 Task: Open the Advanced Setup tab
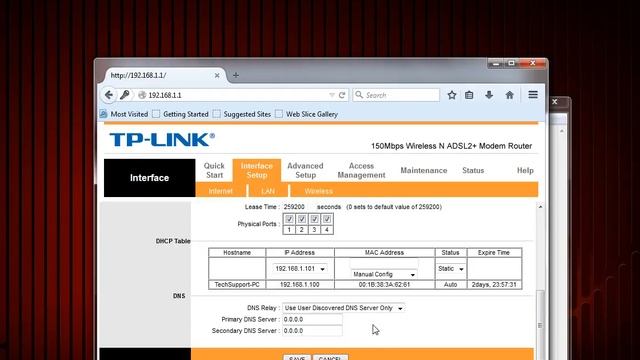click(x=305, y=170)
